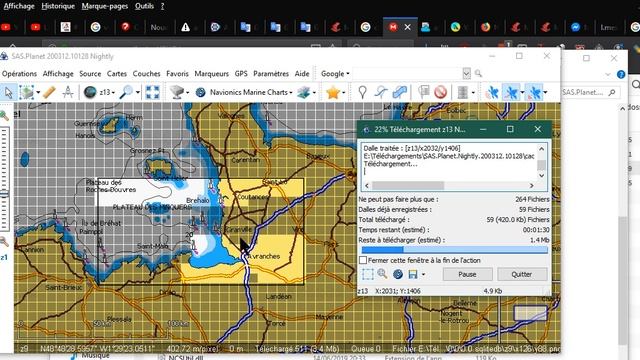Expand the save session dropdown in download dialog
The image size is (640, 360).
pyautogui.click(x=423, y=274)
